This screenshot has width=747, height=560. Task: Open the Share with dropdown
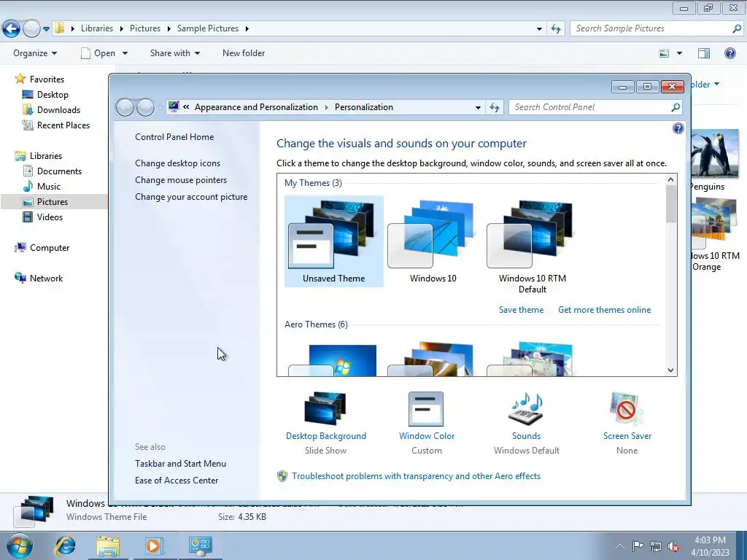[175, 52]
